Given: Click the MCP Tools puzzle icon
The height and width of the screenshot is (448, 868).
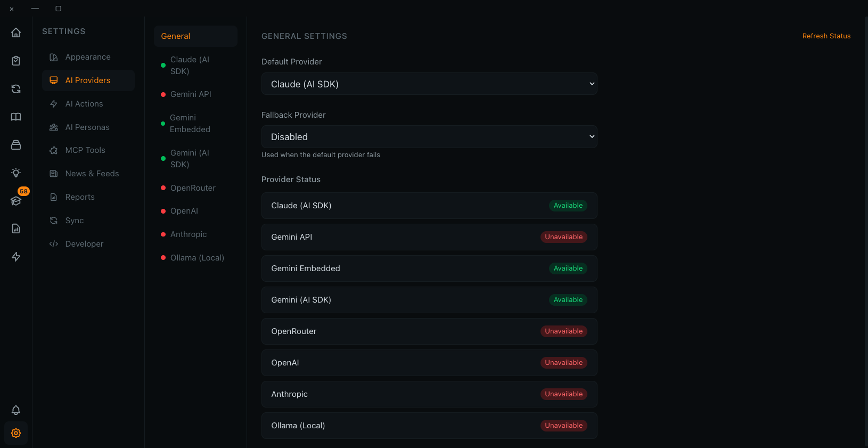Looking at the screenshot, I should tap(54, 150).
